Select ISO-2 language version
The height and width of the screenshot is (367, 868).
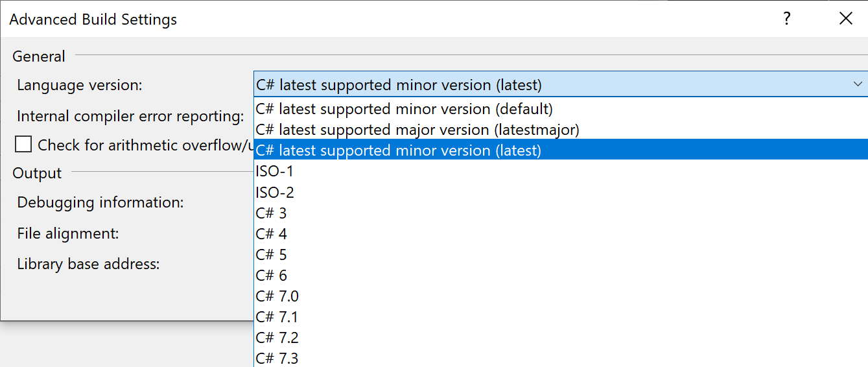pos(275,192)
